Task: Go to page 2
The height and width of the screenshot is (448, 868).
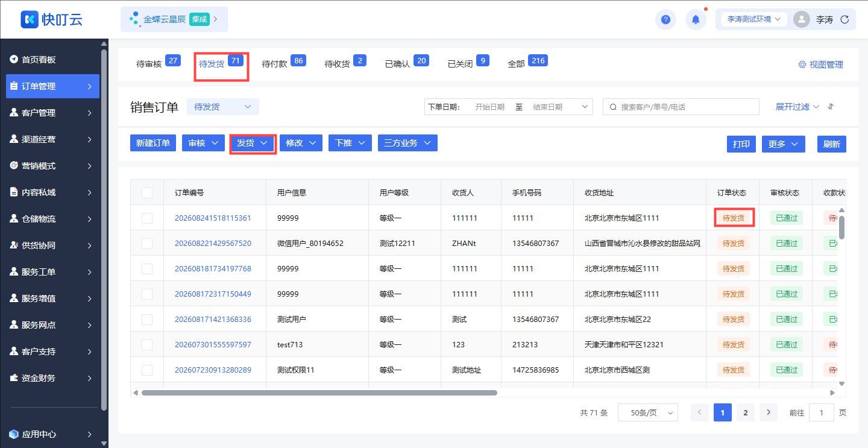Action: click(745, 412)
